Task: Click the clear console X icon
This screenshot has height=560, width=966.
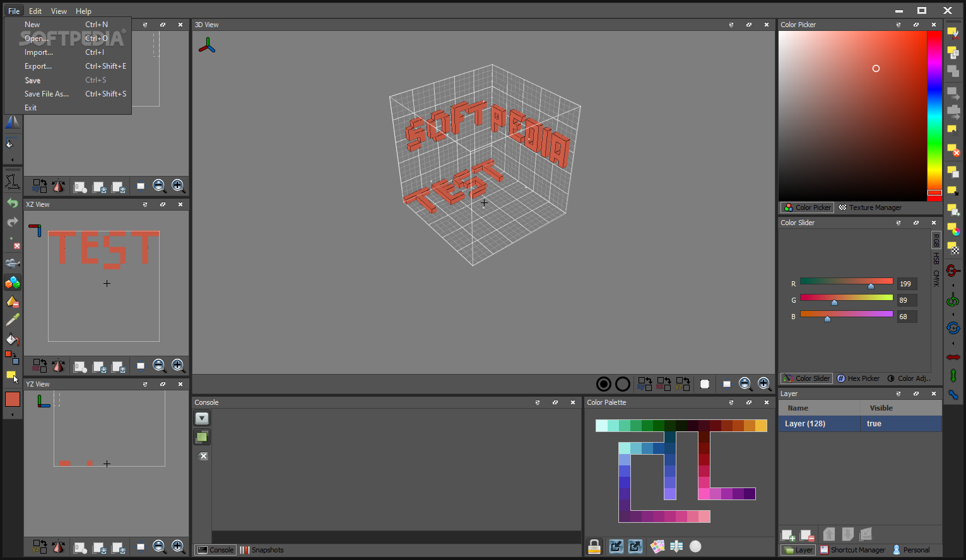Action: (203, 456)
